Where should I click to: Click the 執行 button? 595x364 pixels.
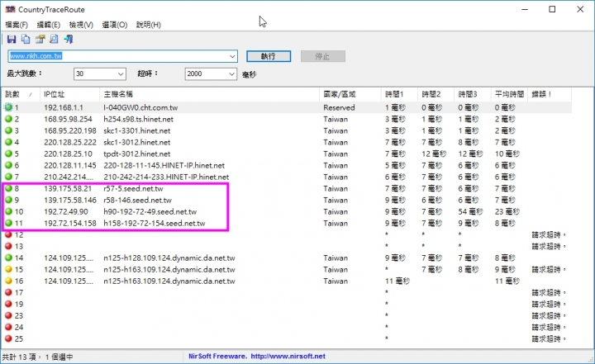click(x=269, y=56)
